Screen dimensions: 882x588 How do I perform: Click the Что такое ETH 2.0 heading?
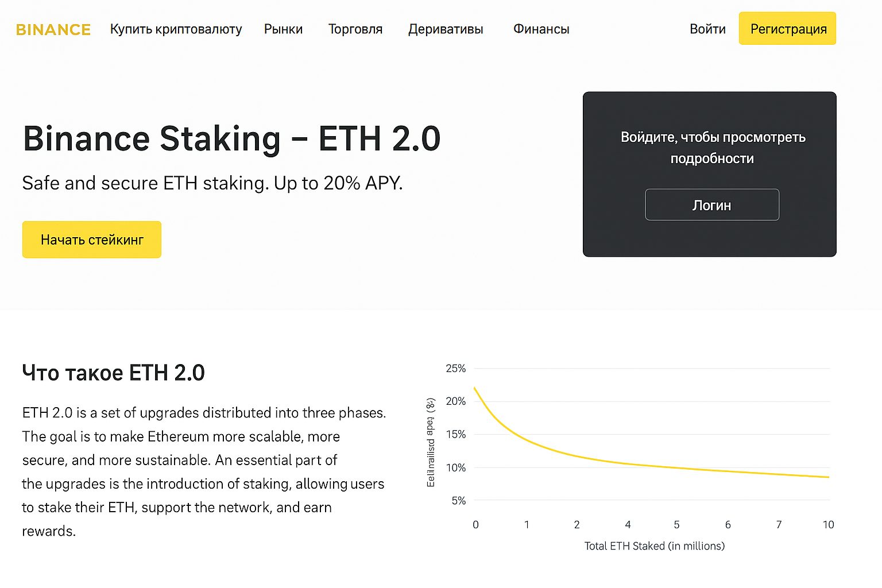coord(113,372)
